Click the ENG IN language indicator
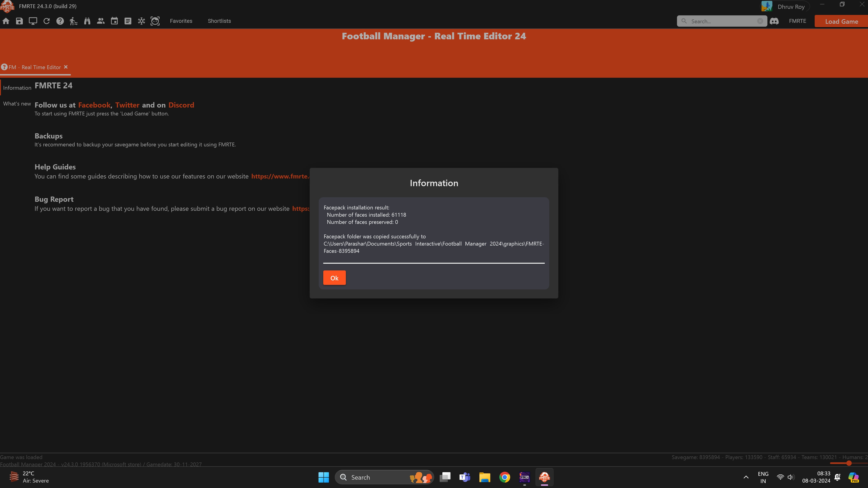Viewport: 868px width, 488px height. (x=763, y=477)
